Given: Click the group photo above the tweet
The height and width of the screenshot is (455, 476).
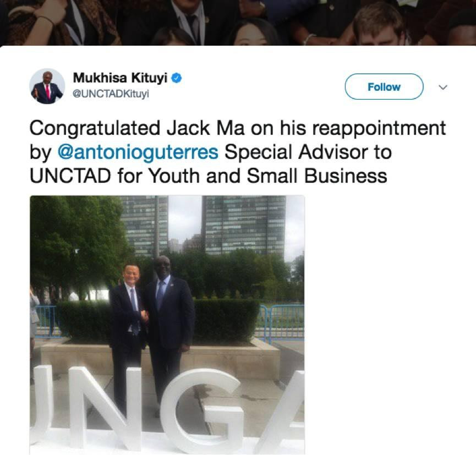Looking at the screenshot, I should click(x=238, y=23).
